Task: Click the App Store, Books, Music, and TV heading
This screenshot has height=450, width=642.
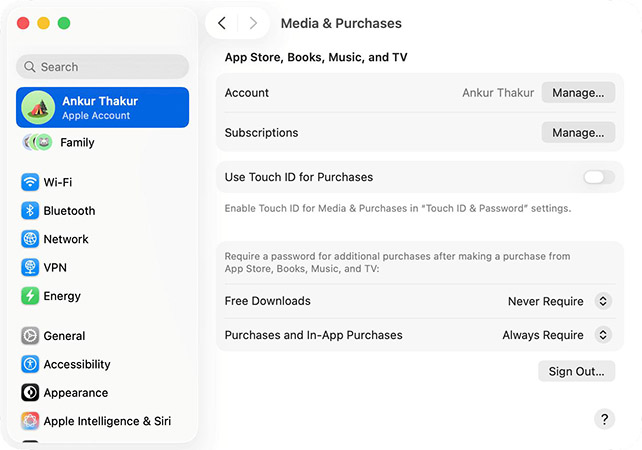Action: (316, 57)
